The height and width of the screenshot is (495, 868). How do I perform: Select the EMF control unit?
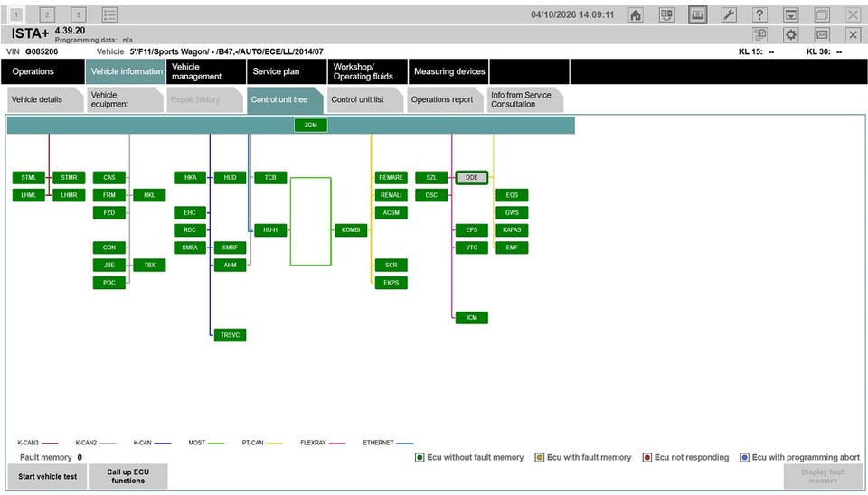click(x=512, y=247)
